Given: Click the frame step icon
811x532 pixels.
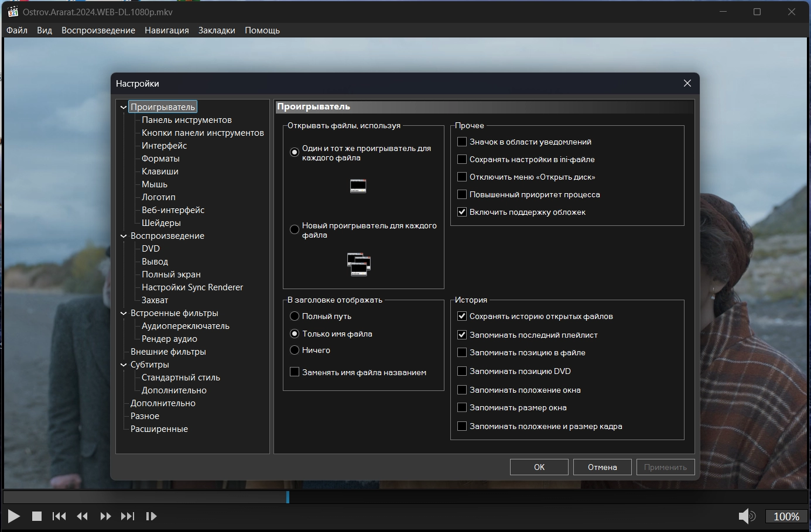Looking at the screenshot, I should pyautogui.click(x=151, y=516).
